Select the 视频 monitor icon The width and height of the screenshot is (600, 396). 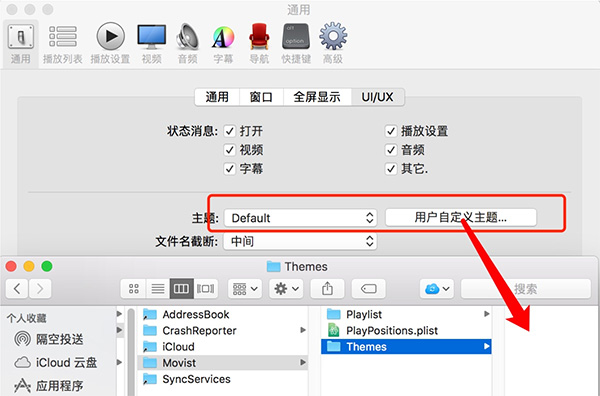pyautogui.click(x=152, y=43)
